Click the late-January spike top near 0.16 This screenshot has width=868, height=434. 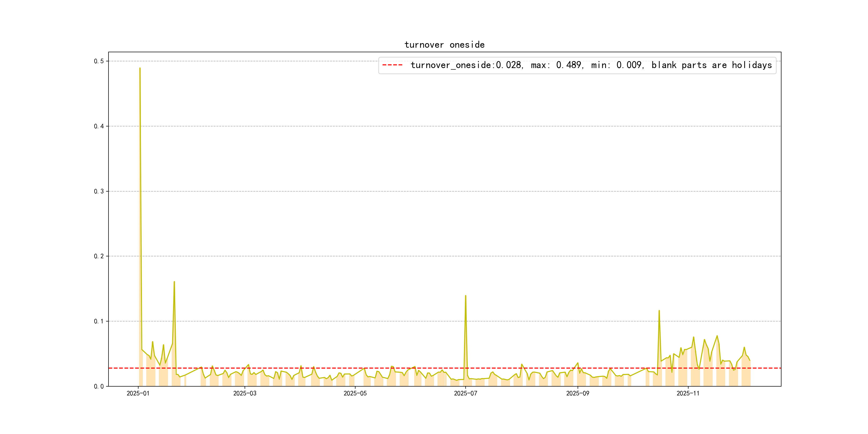[174, 282]
